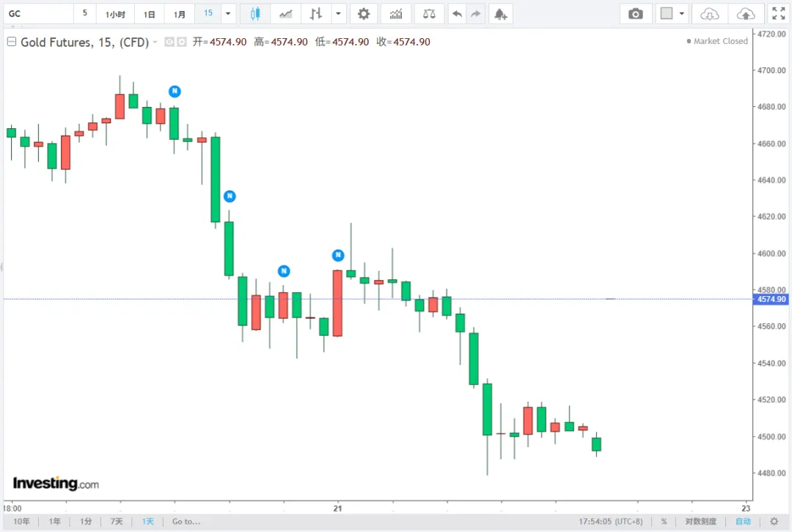Create a price alert with bell icon

click(501, 14)
